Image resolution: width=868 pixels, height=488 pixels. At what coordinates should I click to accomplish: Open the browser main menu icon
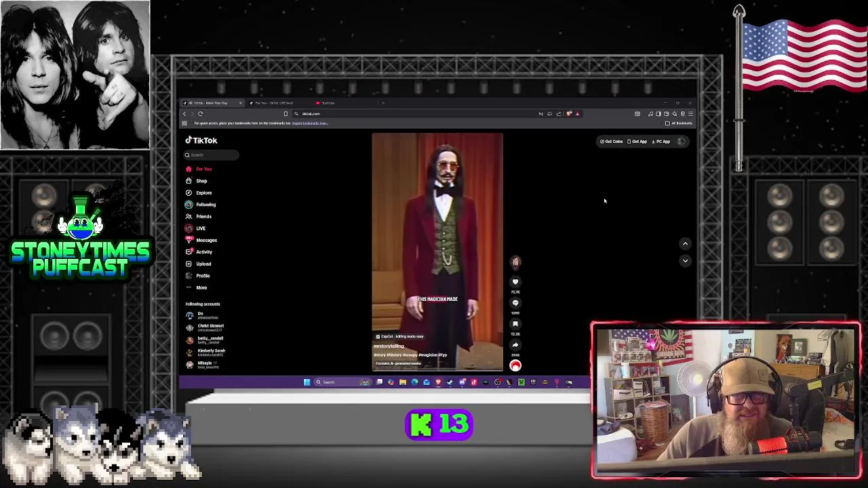(691, 114)
